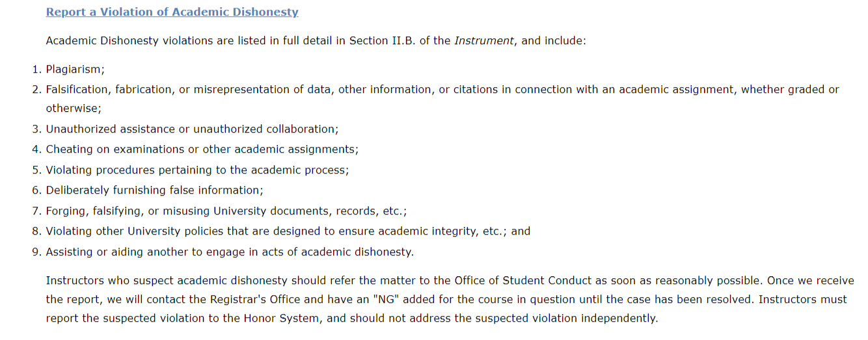Click the "Instructors who suspect academic dishonesty" sentence start
The image size is (868, 340).
(x=166, y=281)
